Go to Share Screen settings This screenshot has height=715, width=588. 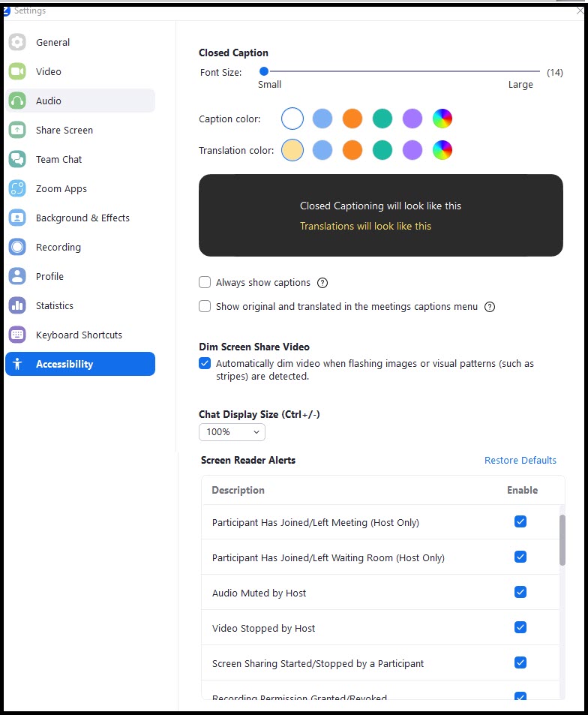pos(80,130)
